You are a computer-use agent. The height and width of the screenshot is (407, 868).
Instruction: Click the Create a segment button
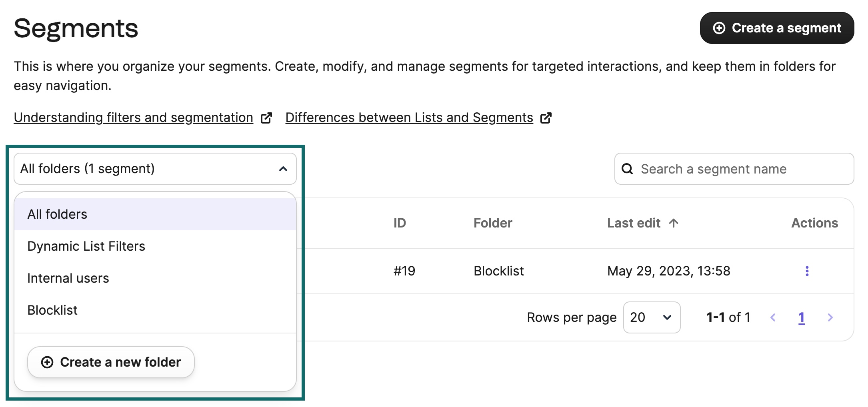(777, 28)
